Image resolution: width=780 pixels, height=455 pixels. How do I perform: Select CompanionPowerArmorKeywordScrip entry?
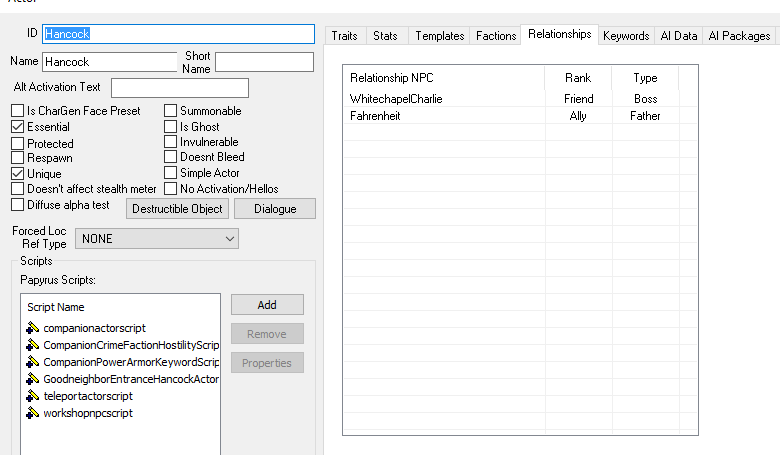click(131, 362)
